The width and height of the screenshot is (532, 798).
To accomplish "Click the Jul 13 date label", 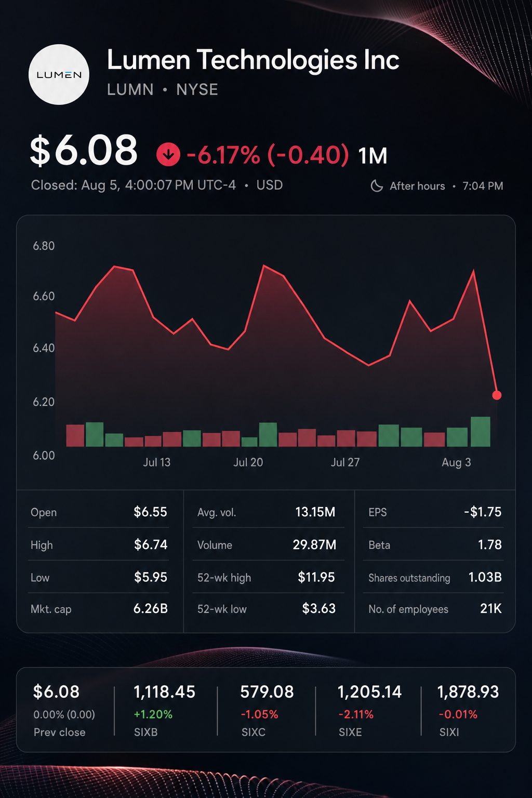I will click(157, 462).
